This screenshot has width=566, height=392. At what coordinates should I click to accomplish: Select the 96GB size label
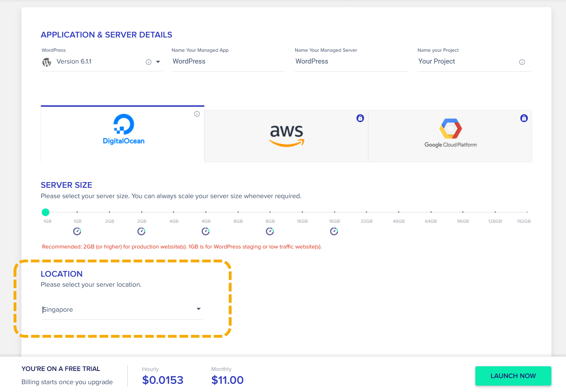(x=463, y=221)
